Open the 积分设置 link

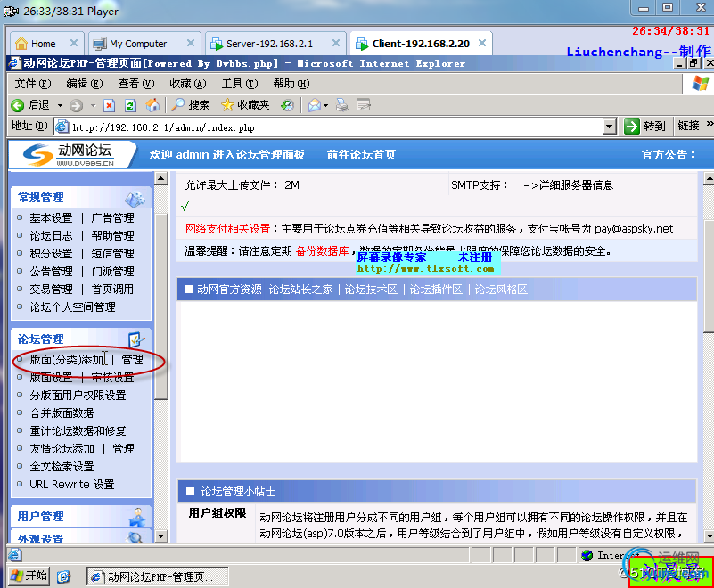coord(51,254)
